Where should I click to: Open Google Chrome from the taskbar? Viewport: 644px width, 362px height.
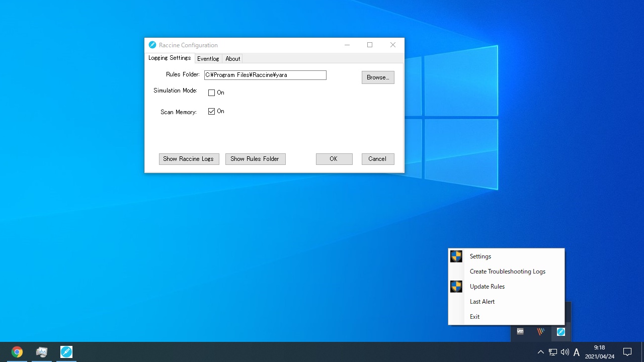(17, 352)
